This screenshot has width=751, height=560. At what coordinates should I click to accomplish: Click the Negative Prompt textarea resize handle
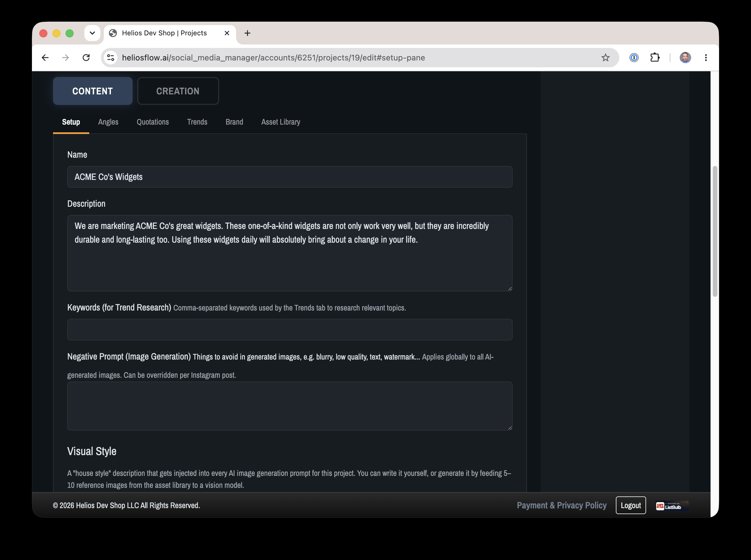[510, 428]
